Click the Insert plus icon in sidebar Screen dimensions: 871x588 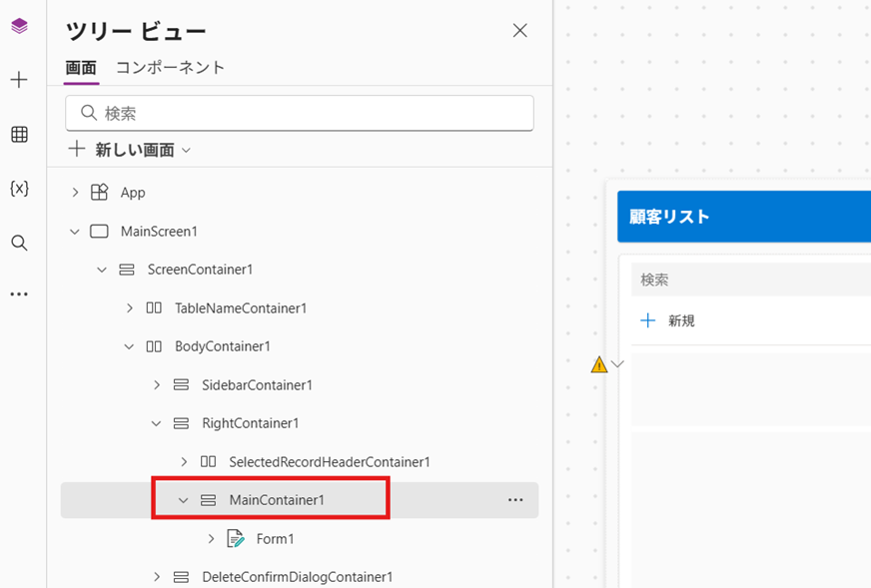19,80
